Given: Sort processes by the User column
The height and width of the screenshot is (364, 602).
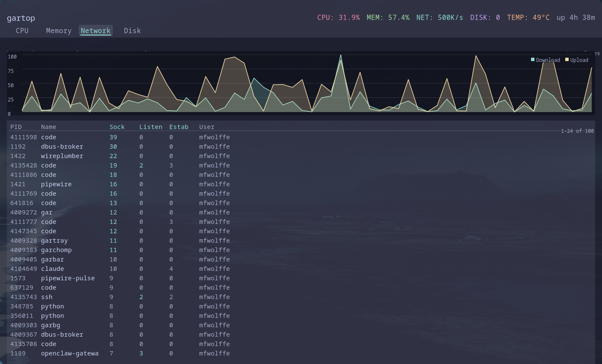Looking at the screenshot, I should tap(207, 126).
